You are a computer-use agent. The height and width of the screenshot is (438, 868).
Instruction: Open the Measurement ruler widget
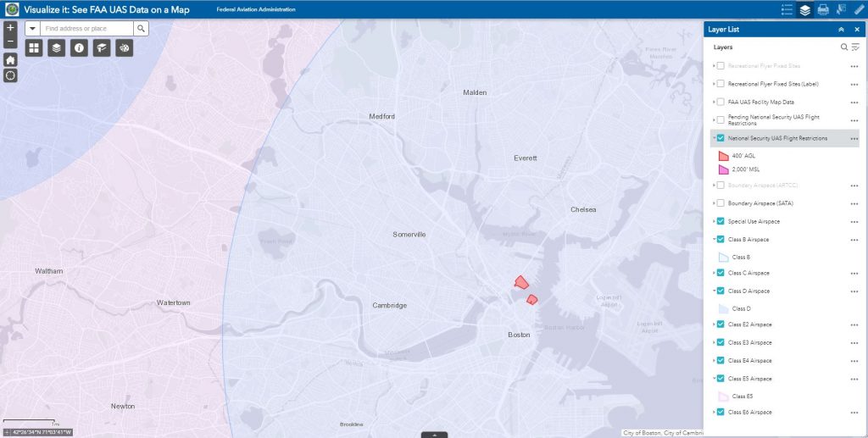[860, 9]
